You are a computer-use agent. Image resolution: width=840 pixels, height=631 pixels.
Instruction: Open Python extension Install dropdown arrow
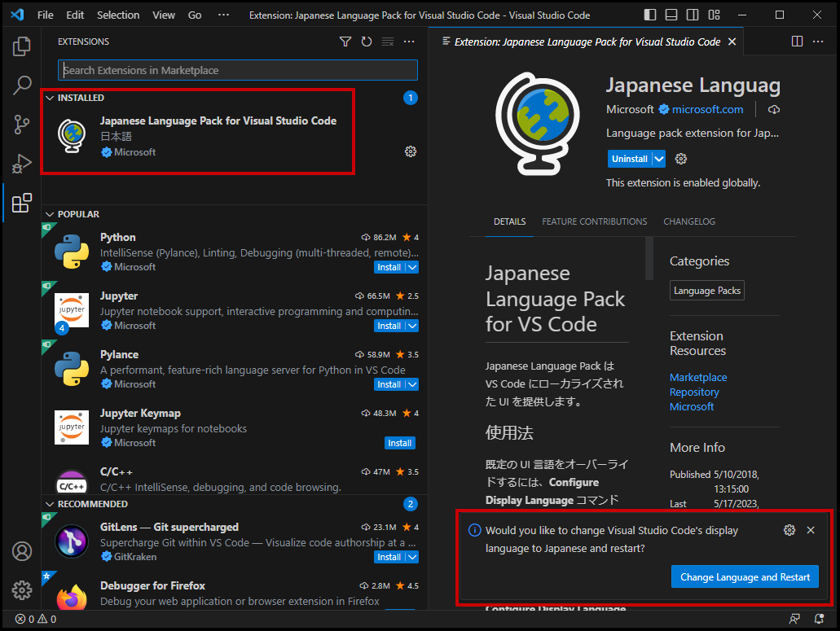click(412, 267)
